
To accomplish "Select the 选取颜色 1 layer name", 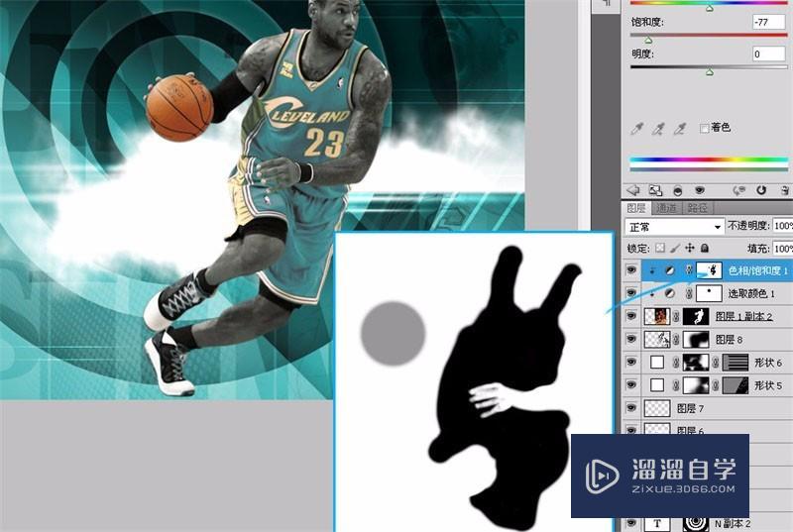I will point(750,293).
